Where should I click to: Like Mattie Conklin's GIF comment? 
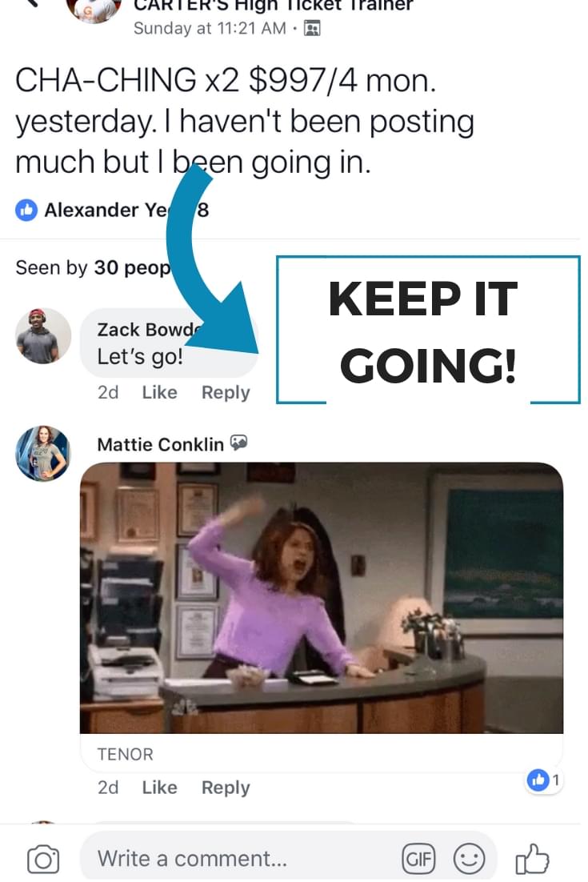159,788
